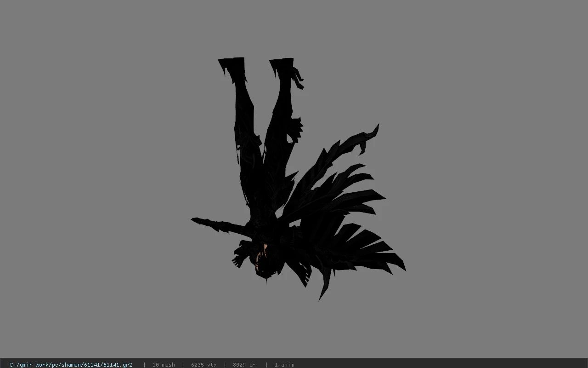This screenshot has height=368, width=588.
Task: Click the file path D:/ymir work/pc/shaman/61141/61141.gr2
Action: pos(71,365)
